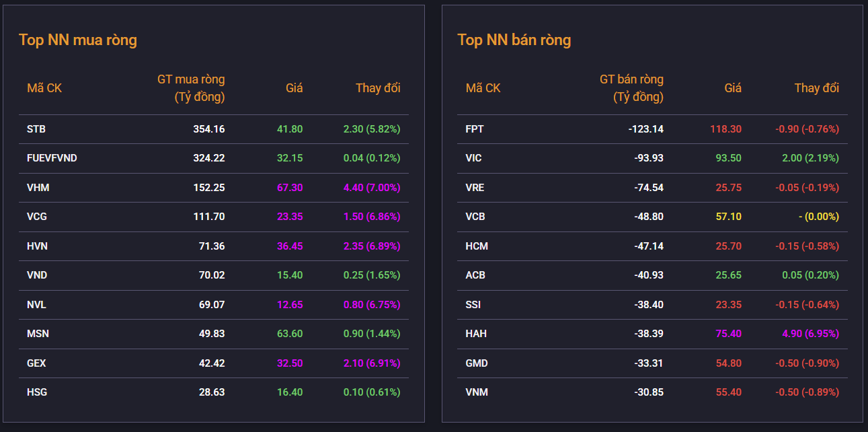Viewport: 868px width, 432px height.
Task: Select VHM net buy value 152.25
Action: 208,188
